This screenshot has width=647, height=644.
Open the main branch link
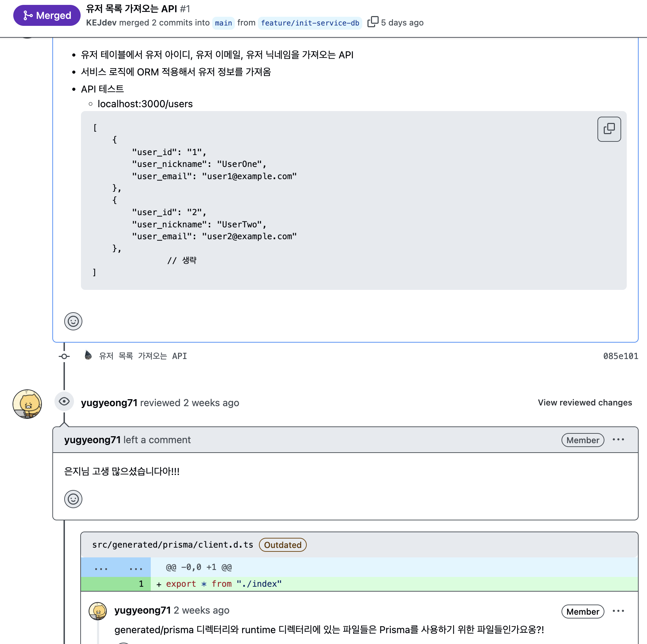click(x=223, y=23)
